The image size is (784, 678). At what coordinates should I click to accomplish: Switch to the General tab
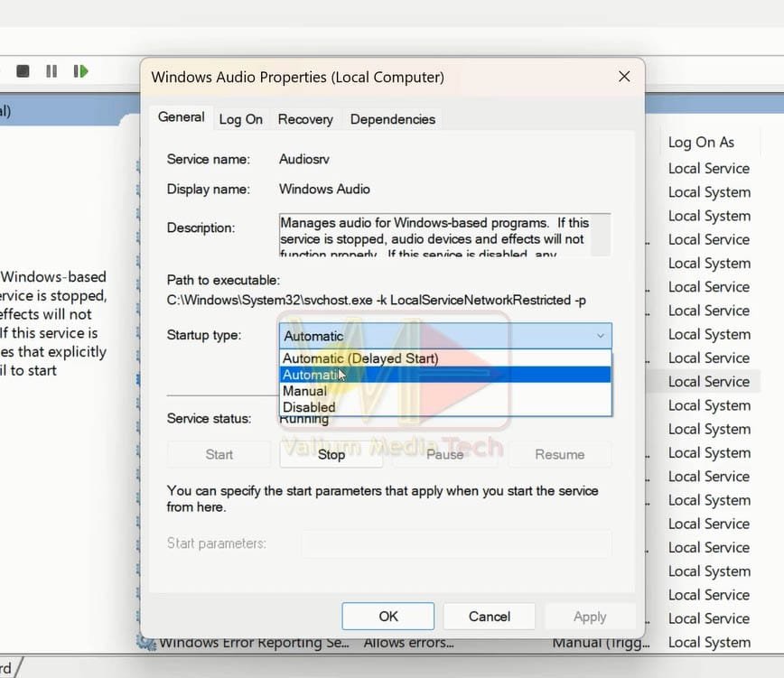tap(181, 117)
